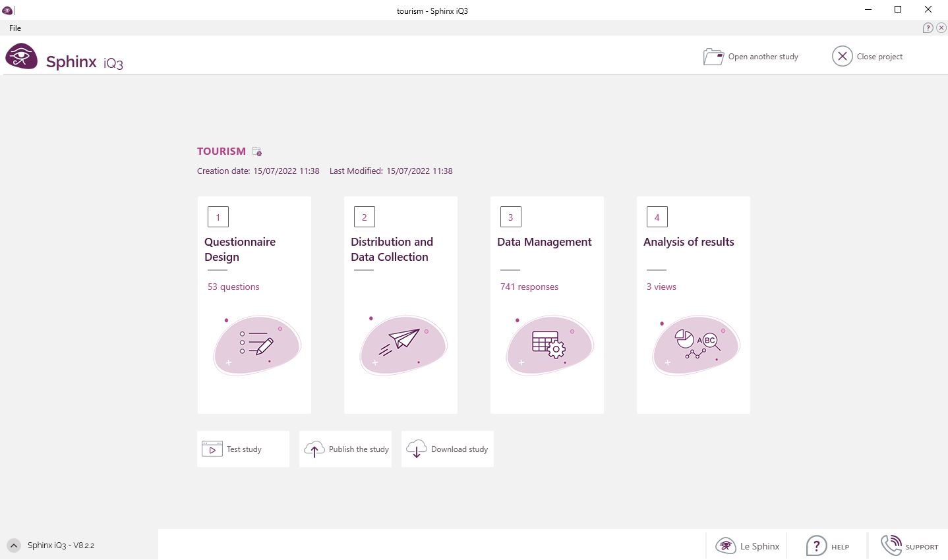Screen dimensions: 948x560
Task: Open the File menu
Action: (15, 28)
